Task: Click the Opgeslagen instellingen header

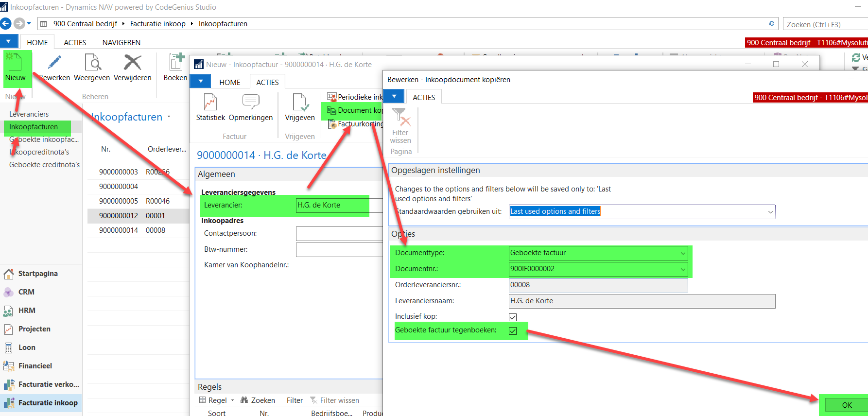Action: (628, 170)
